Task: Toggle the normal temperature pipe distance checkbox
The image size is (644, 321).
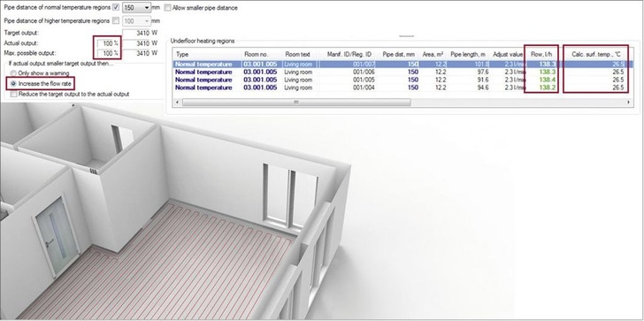Action: tap(116, 7)
